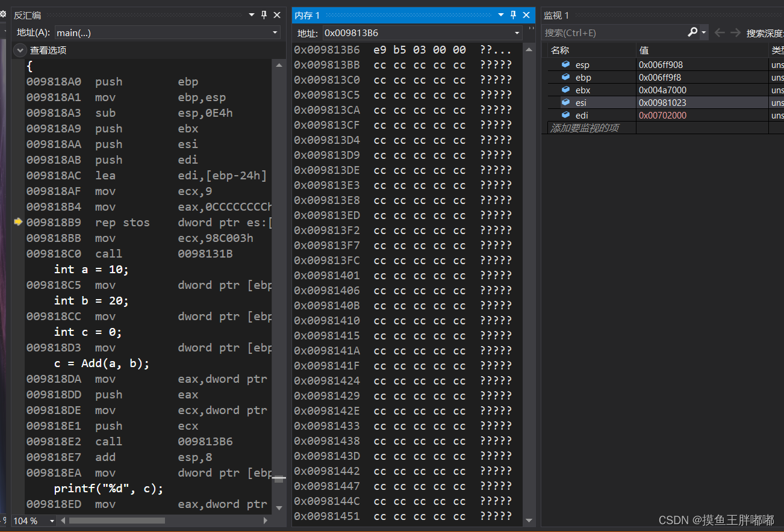Viewport: 784px width, 532px height.
Task: Click memory row 0x009813B6 e9 b5 03 00 00
Action: pyautogui.click(x=403, y=49)
